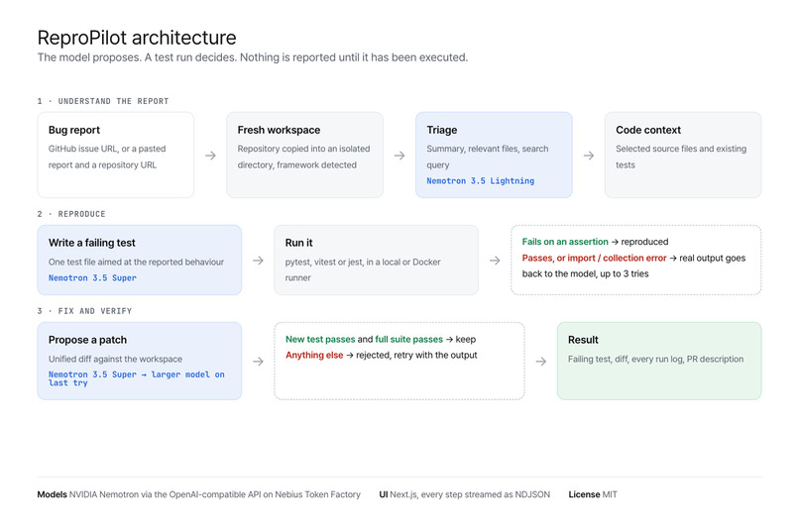Select the Result card heading
The image size is (799, 532).
(583, 340)
